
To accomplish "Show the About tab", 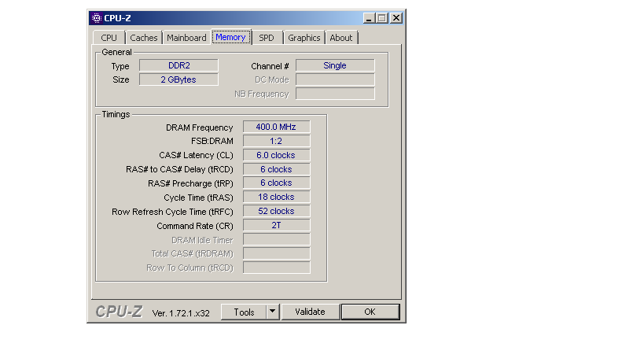I will [341, 38].
